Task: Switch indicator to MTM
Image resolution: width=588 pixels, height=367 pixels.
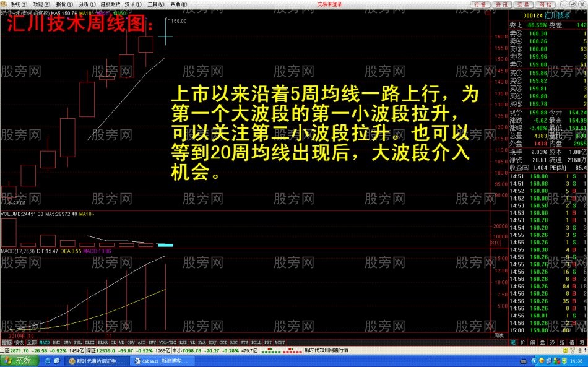Action: click(x=244, y=342)
